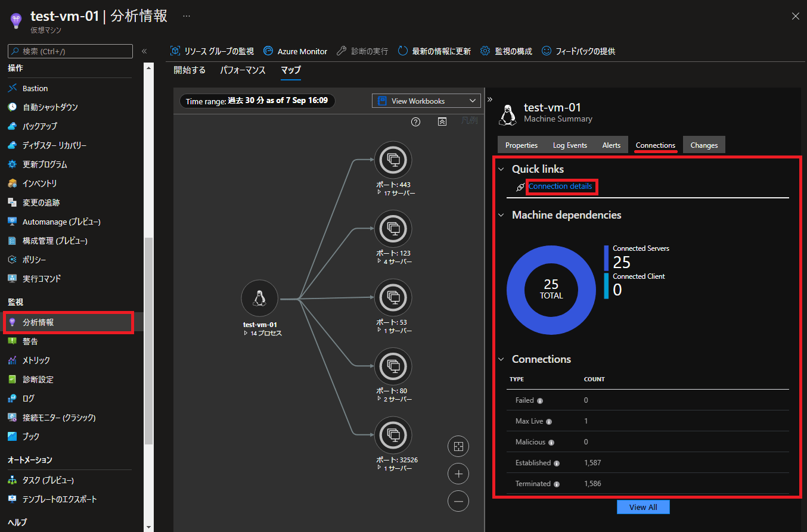Expand 14 プロセス under test-vm-01
The image size is (807, 532).
click(263, 333)
